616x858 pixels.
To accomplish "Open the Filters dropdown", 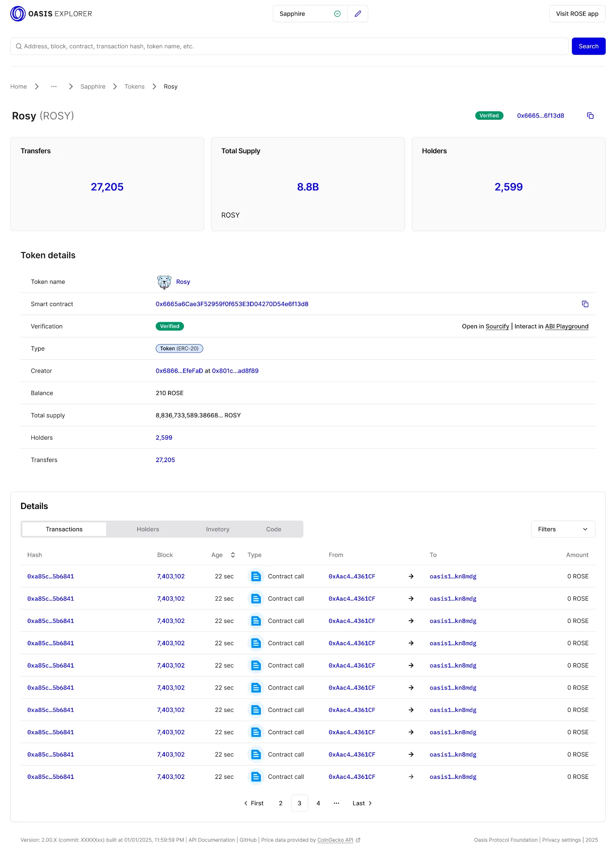I will 563,530.
